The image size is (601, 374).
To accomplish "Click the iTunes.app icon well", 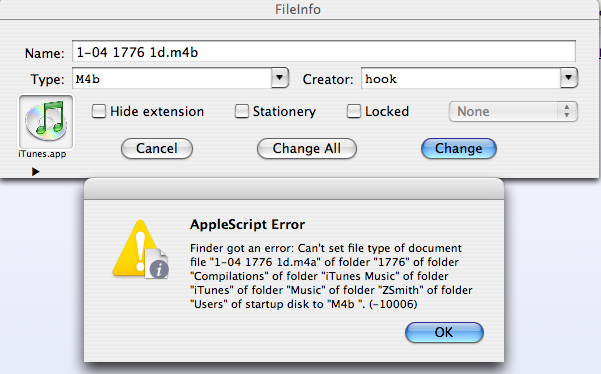I will point(46,122).
